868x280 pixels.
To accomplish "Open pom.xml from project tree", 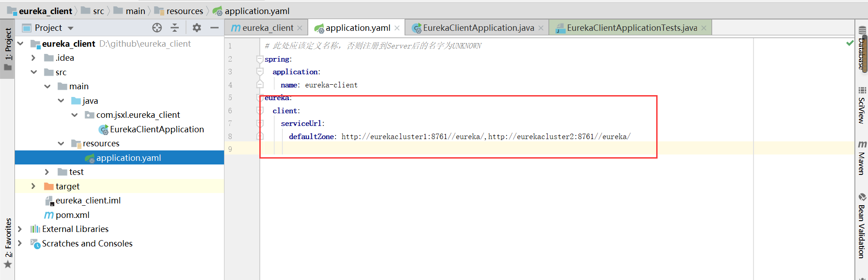I will [x=67, y=215].
